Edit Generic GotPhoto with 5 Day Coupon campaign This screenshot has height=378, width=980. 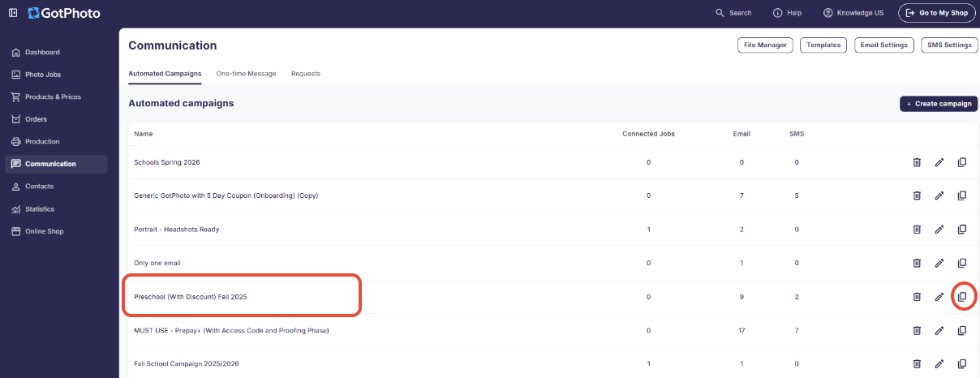pyautogui.click(x=939, y=195)
